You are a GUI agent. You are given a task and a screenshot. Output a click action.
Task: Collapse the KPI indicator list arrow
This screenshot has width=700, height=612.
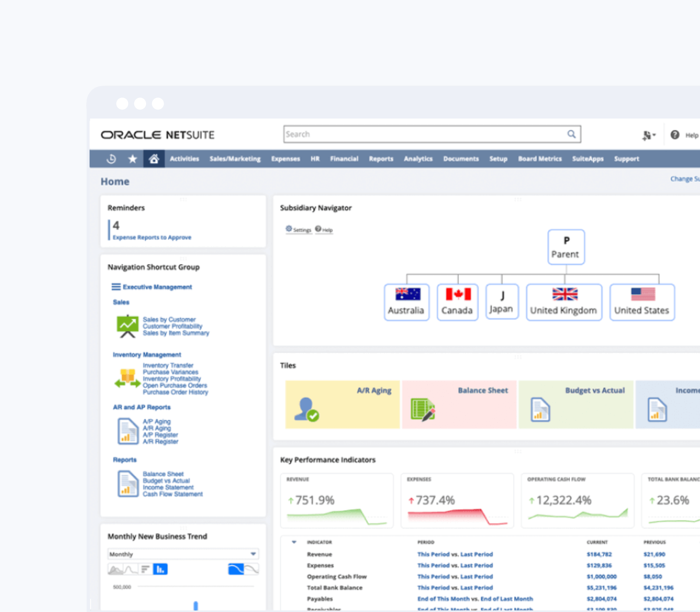[x=294, y=542]
